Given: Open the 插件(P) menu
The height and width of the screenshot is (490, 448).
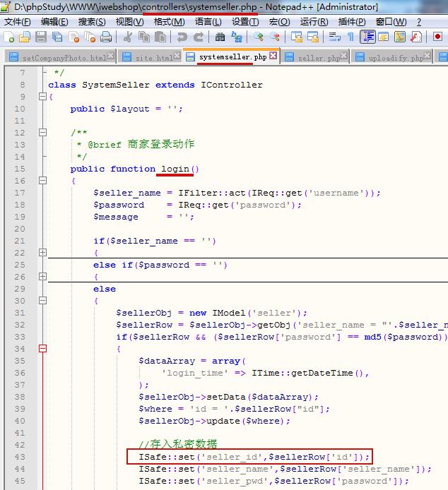Looking at the screenshot, I should (352, 22).
